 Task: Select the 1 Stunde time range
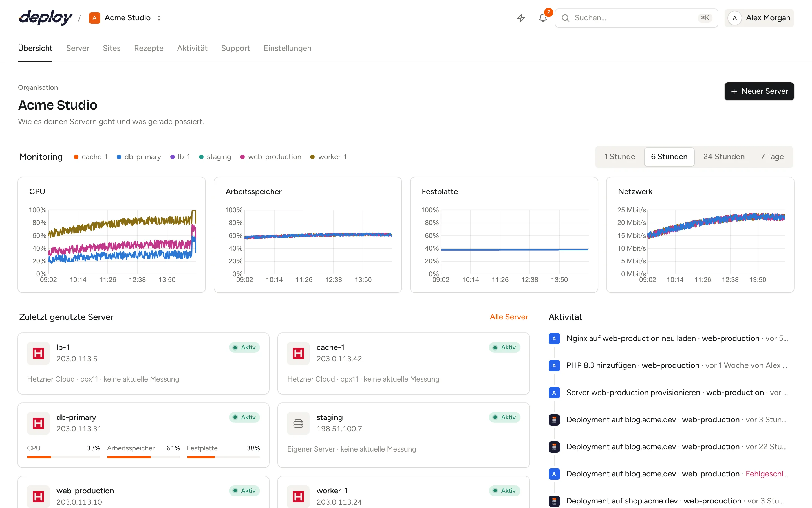[x=619, y=157]
